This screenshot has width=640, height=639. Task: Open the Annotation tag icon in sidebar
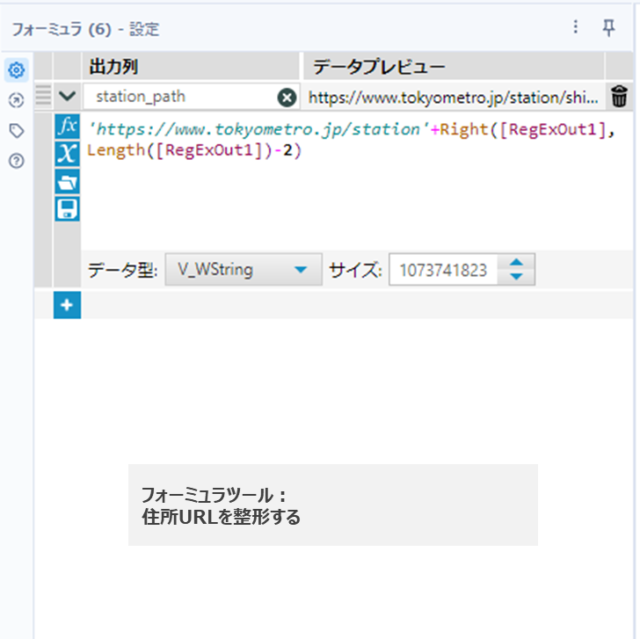(x=16, y=130)
